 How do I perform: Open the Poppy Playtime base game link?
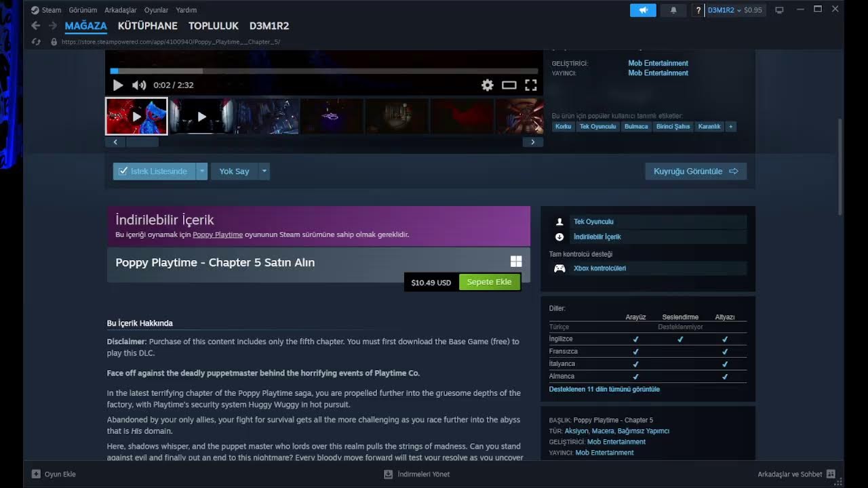click(x=218, y=235)
